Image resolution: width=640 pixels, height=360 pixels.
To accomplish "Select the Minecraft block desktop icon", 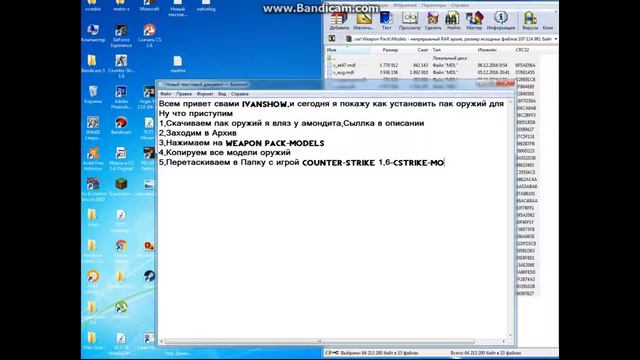I will point(121,187).
